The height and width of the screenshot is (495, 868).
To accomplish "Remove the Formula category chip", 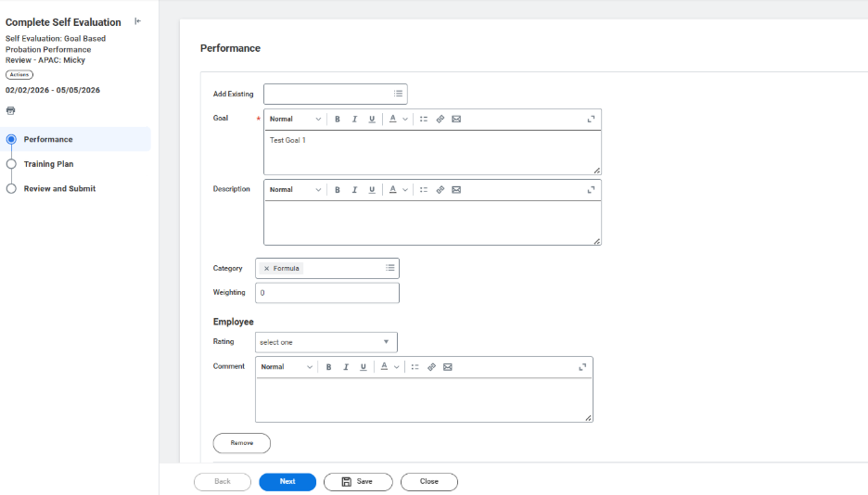I will pos(267,269).
